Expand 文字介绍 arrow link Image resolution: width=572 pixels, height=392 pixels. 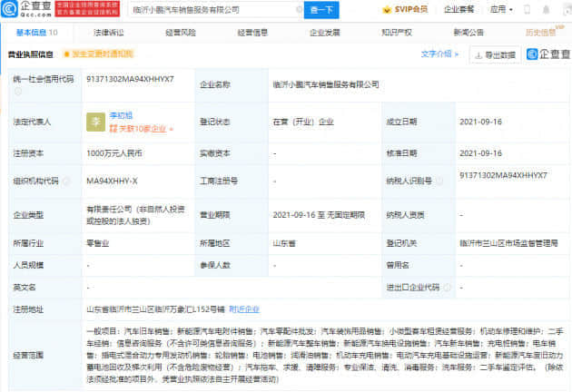click(439, 54)
